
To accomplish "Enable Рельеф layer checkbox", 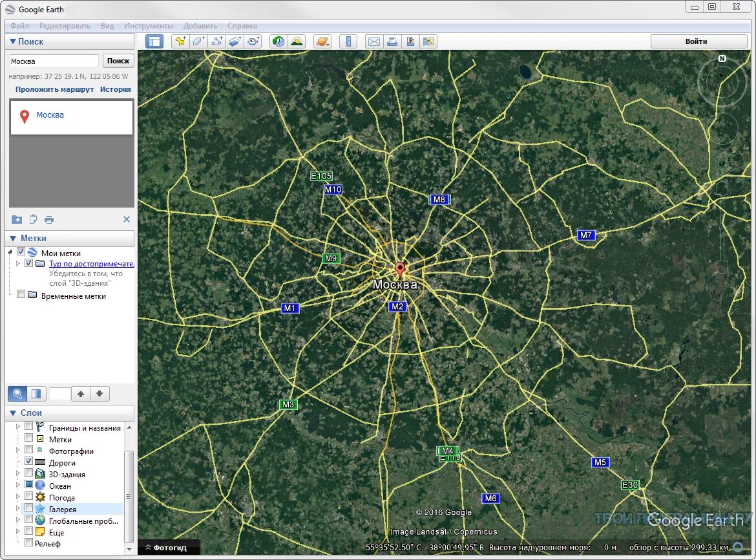I will [28, 543].
